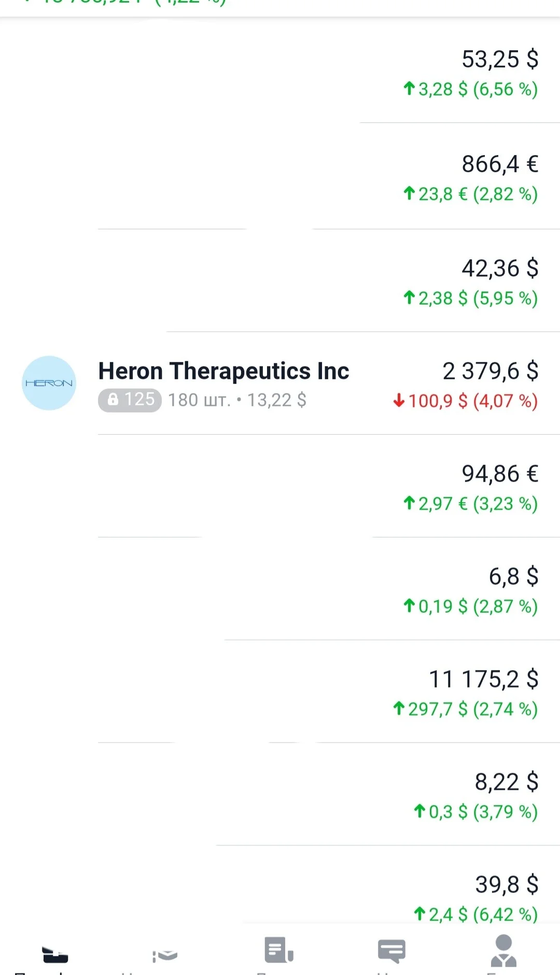Open the profile person navigation icon
Screen dimensions: 560x975
(x=503, y=951)
